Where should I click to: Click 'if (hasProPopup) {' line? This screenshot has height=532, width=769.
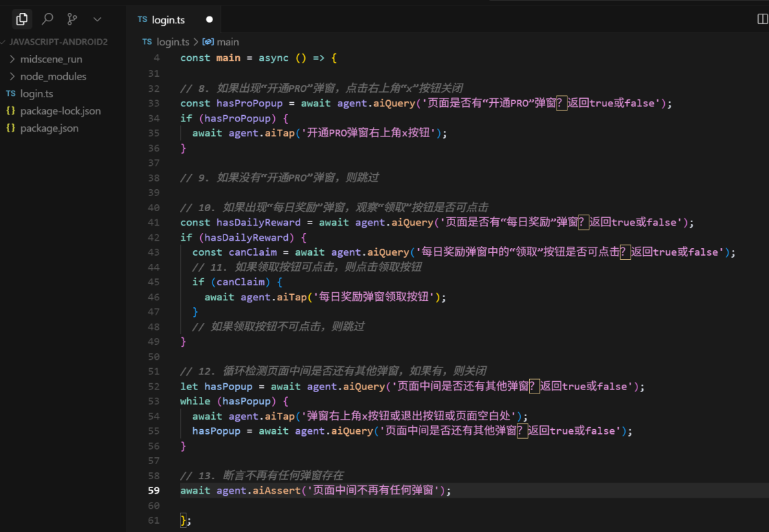234,119
